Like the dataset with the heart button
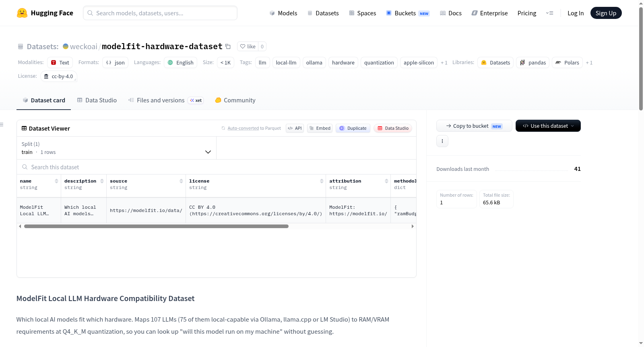644x347 pixels. click(x=248, y=46)
